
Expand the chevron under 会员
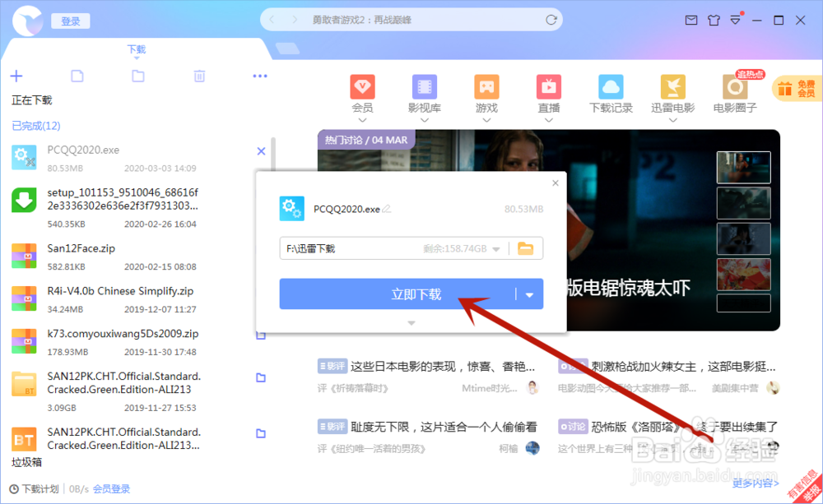pos(362,121)
